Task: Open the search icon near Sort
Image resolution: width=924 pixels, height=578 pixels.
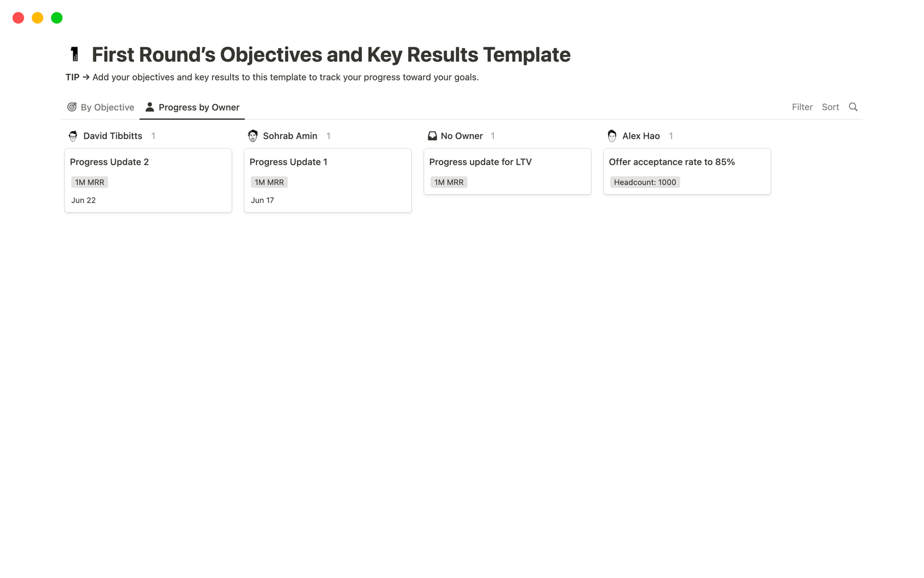Action: coord(853,107)
